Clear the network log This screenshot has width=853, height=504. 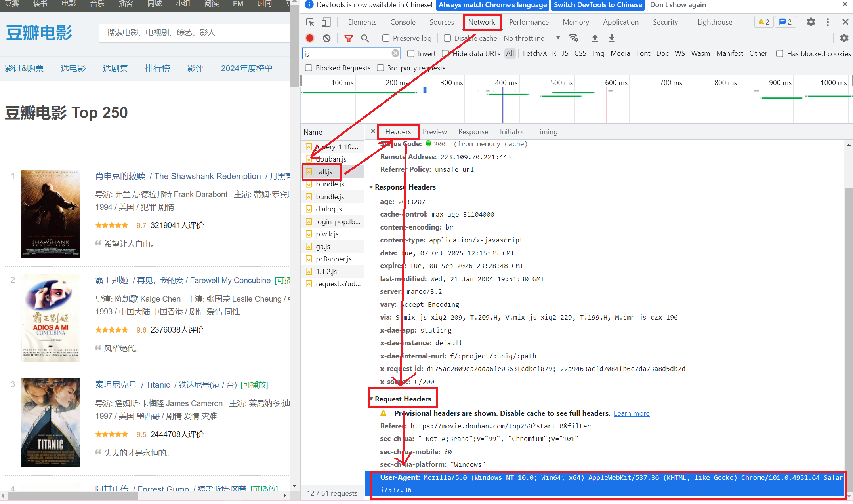pos(326,38)
